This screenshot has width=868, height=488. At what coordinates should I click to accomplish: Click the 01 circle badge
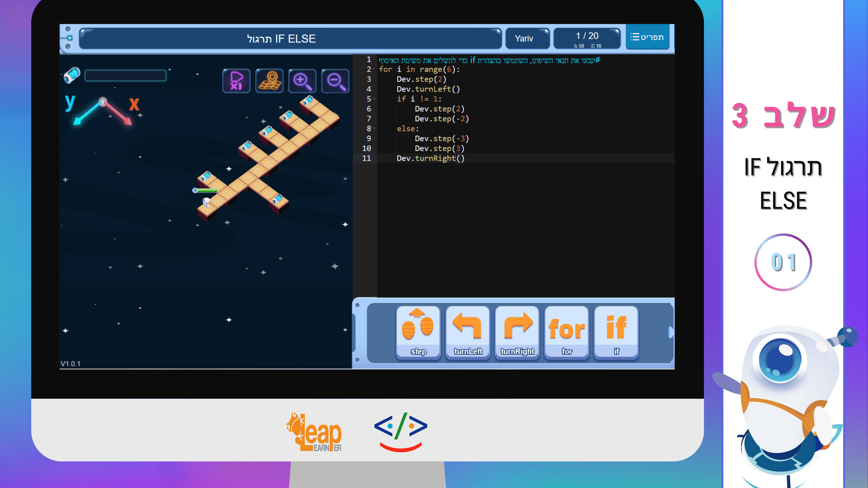click(783, 262)
